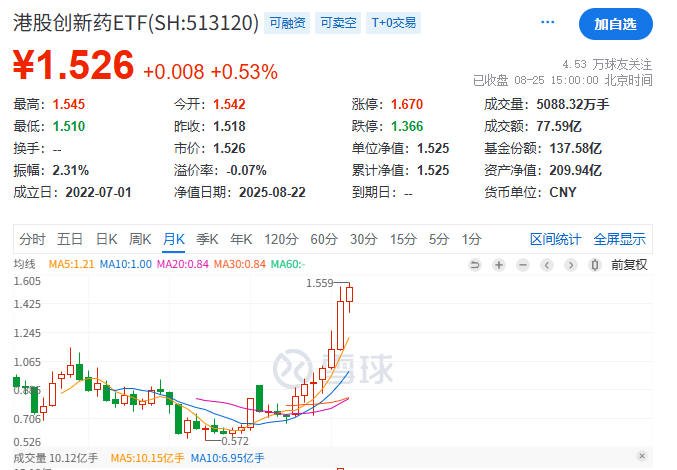Image resolution: width=677 pixels, height=470 pixels.
Task: Switch to the 60分 interval tab
Action: pyautogui.click(x=324, y=239)
